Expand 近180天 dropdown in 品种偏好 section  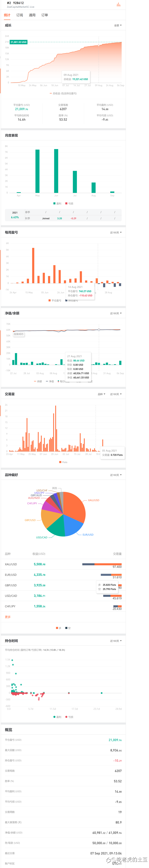click(116, 475)
